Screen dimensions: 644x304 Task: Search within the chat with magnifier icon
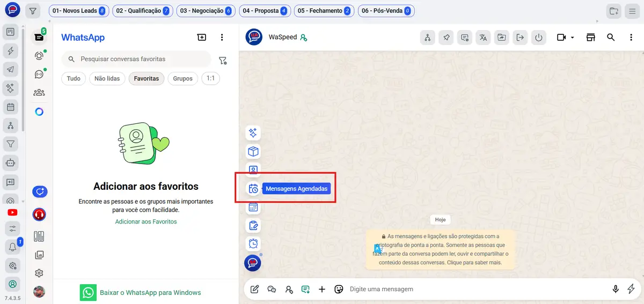point(611,38)
